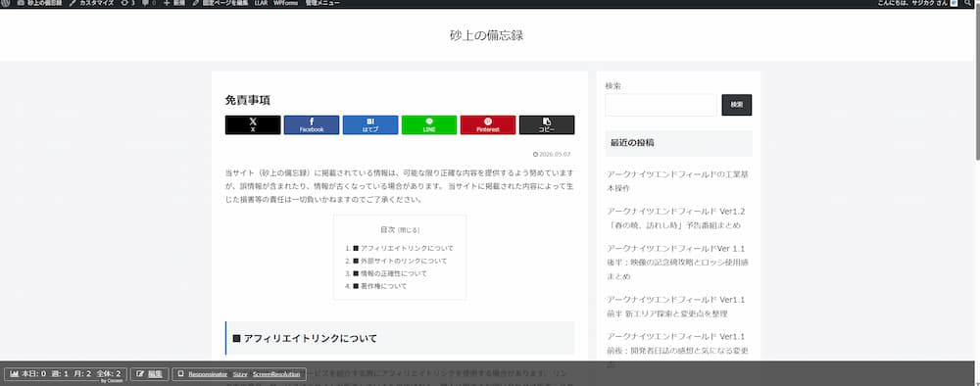Click the device icon before Responsinator
This screenshot has width=980, height=386.
tap(180, 374)
